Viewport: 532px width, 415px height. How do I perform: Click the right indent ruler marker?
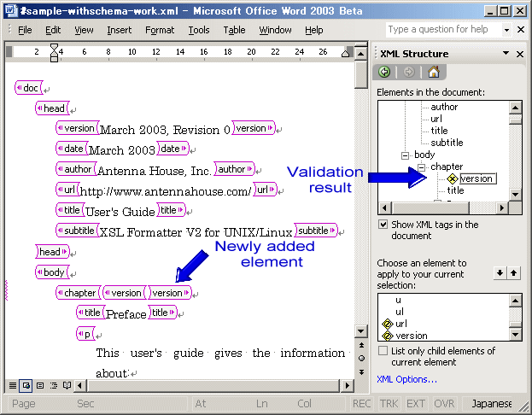pyautogui.click(x=345, y=53)
